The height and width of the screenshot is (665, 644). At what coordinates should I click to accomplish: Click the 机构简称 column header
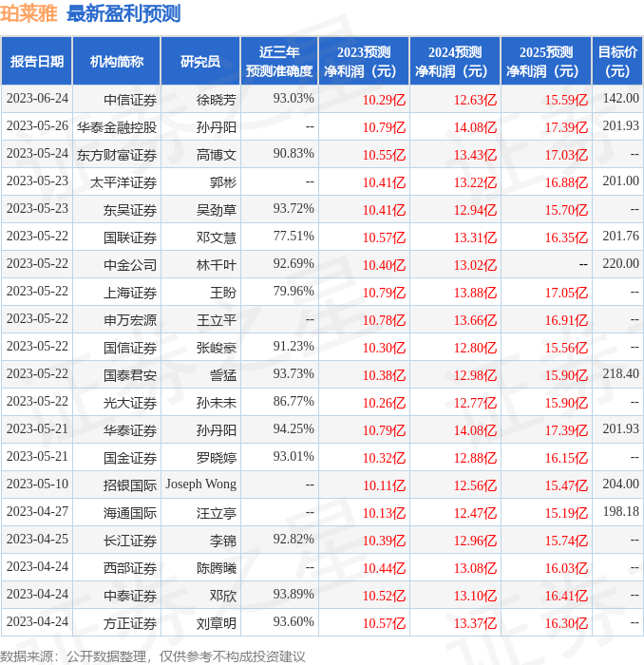click(x=117, y=62)
